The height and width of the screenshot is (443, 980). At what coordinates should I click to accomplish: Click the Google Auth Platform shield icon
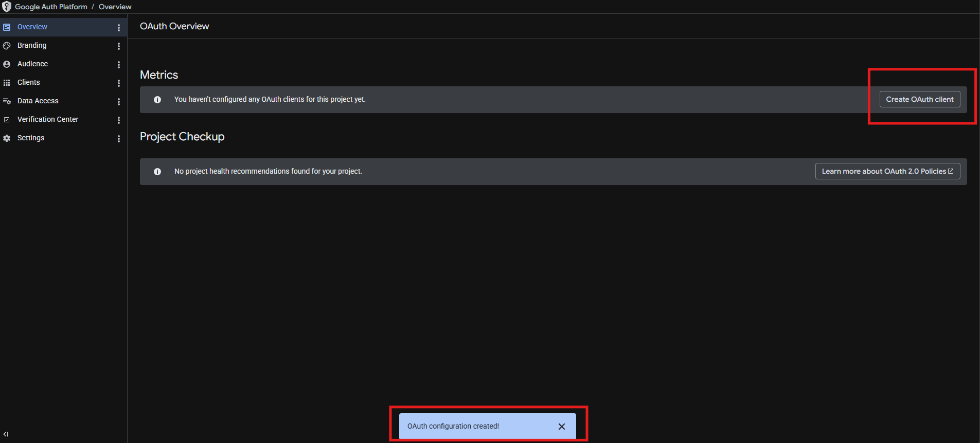click(x=7, y=7)
